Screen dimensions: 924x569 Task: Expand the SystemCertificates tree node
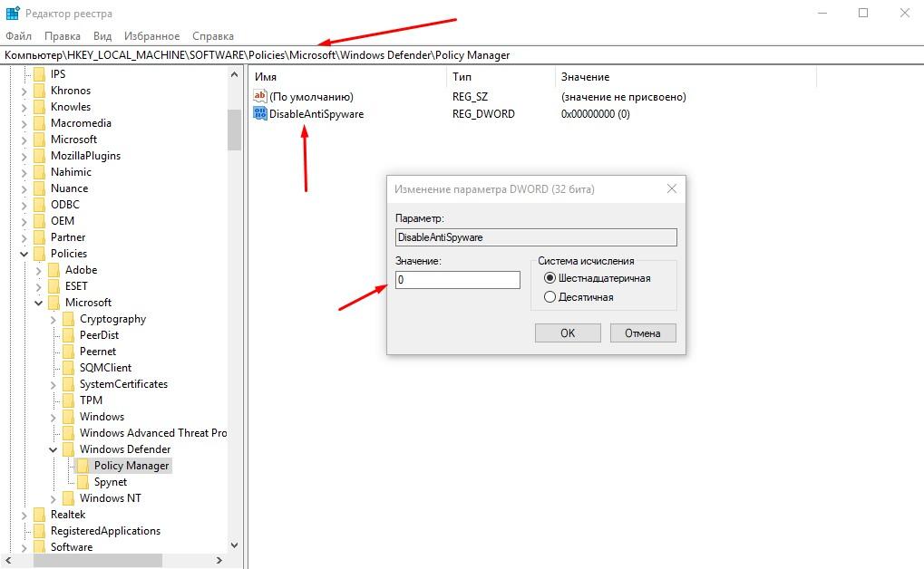[53, 385]
